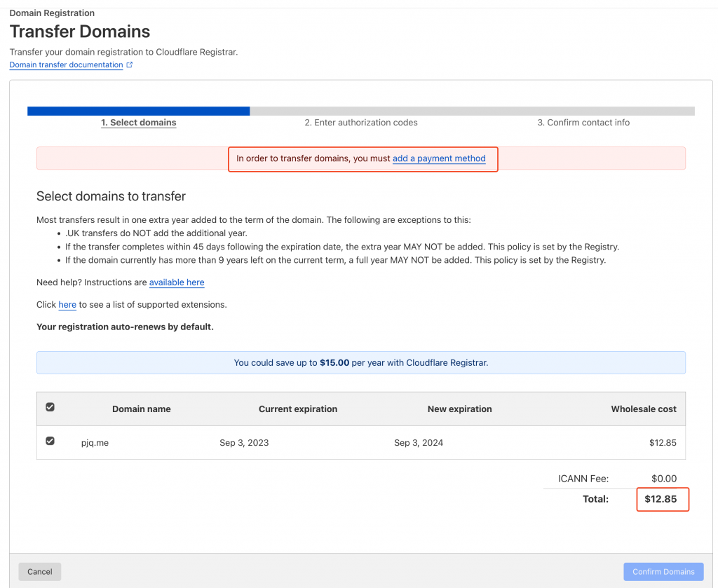Click the Confirm Domains button
The width and height of the screenshot is (718, 588).
coord(663,572)
